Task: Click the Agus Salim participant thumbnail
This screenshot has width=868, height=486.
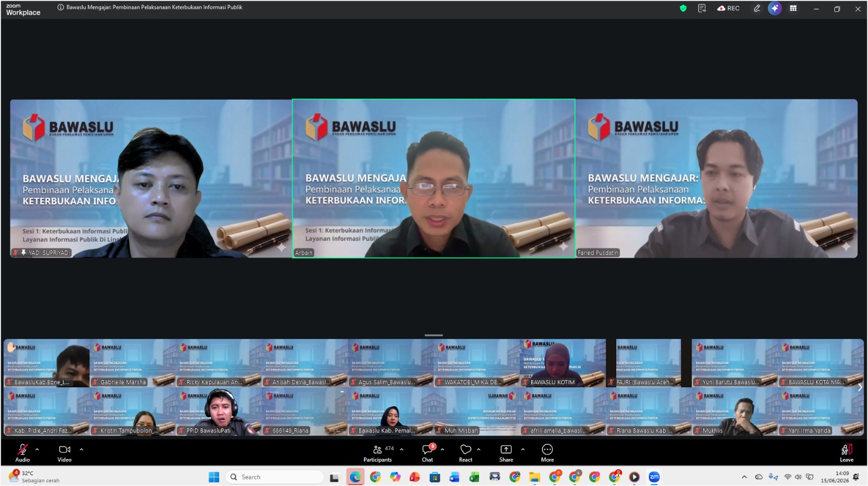Action: point(391,363)
